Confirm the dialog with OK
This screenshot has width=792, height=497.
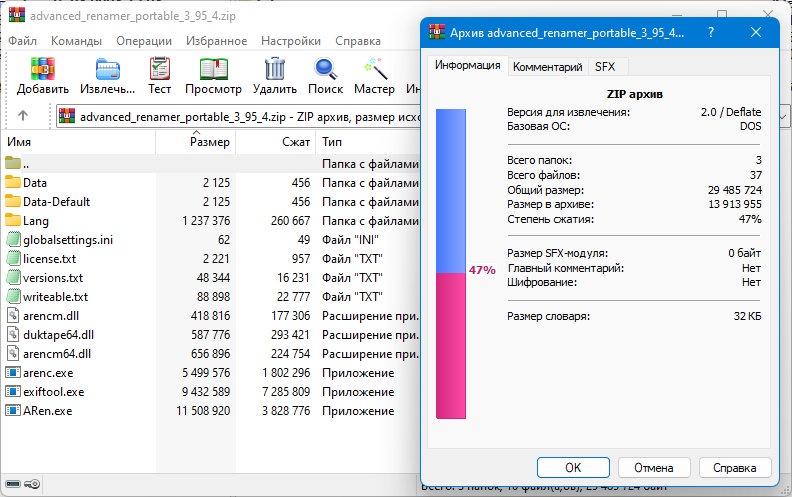pyautogui.click(x=573, y=468)
